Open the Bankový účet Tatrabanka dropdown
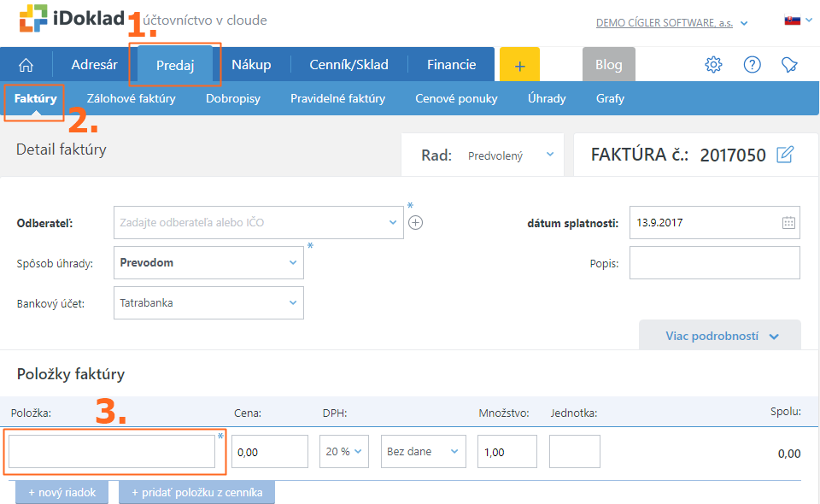Screen dimensions: 820x504 [x=208, y=303]
